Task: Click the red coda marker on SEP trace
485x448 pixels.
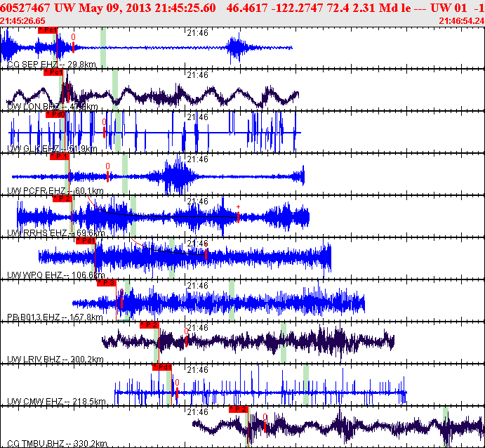Action: tap(73, 47)
